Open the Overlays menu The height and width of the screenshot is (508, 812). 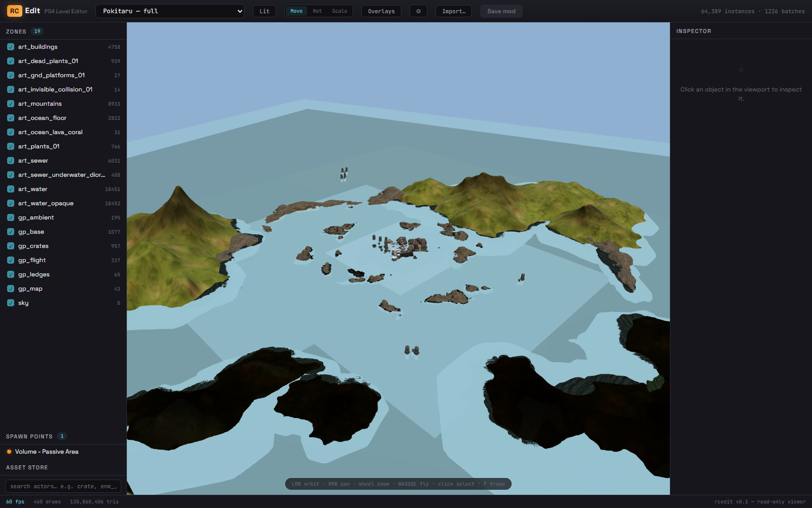[x=381, y=11]
